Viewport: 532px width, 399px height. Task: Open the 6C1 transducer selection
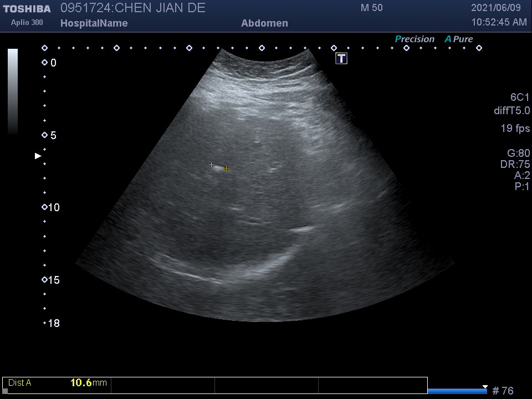pos(520,97)
